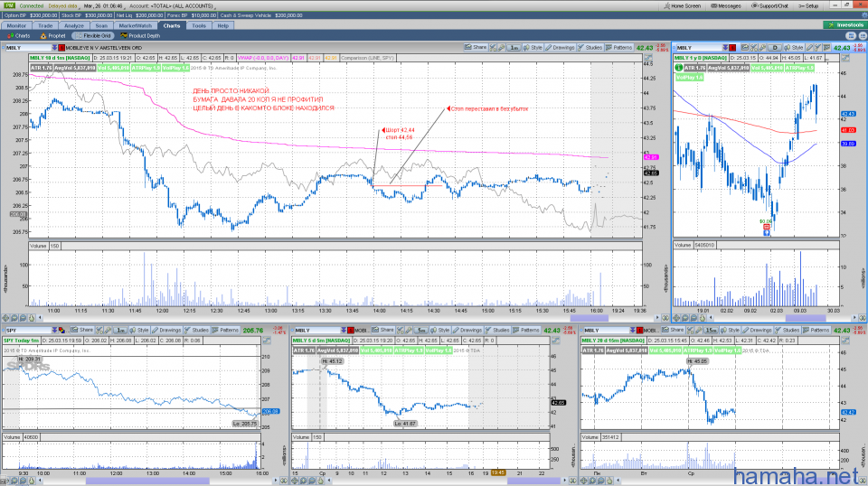868x486 pixels.
Task: Open 5m timeframe selector in MBLY 5-day chart
Action: (x=421, y=330)
